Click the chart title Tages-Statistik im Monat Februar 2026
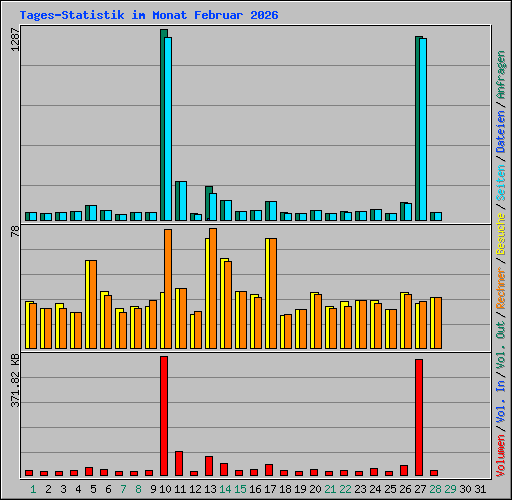512x500 pixels. tap(149, 15)
